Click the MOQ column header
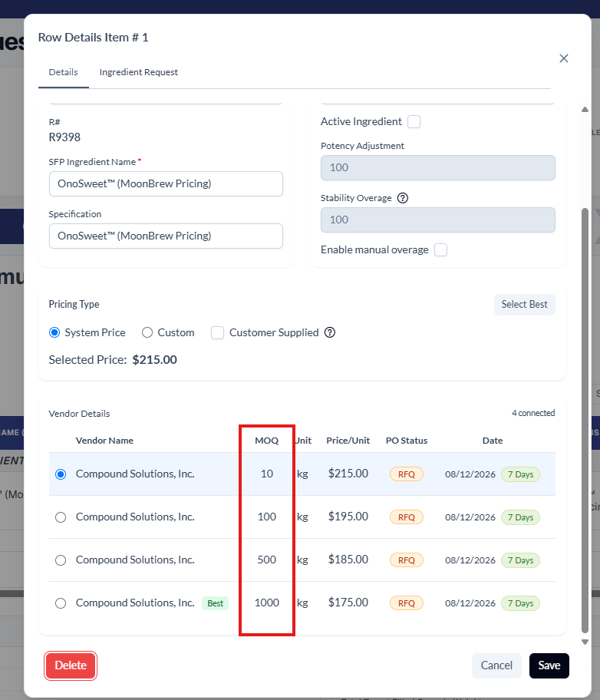This screenshot has width=600, height=700. click(267, 441)
